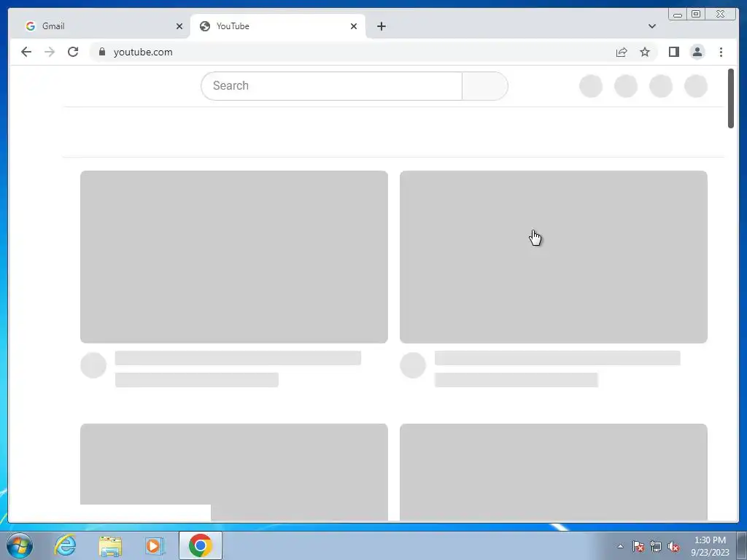The width and height of the screenshot is (747, 560).
Task: Minimize the Chrome window
Action: point(678,15)
